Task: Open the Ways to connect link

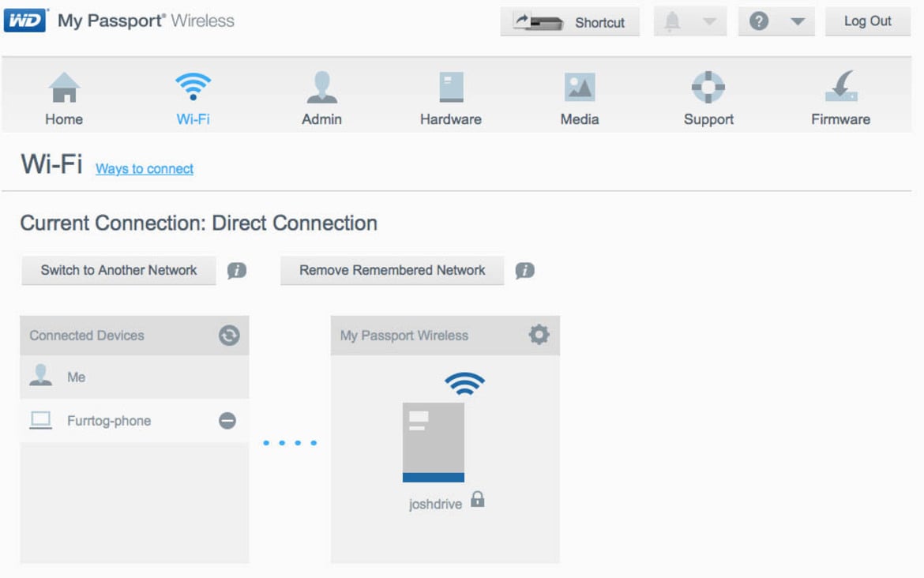Action: pyautogui.click(x=145, y=169)
